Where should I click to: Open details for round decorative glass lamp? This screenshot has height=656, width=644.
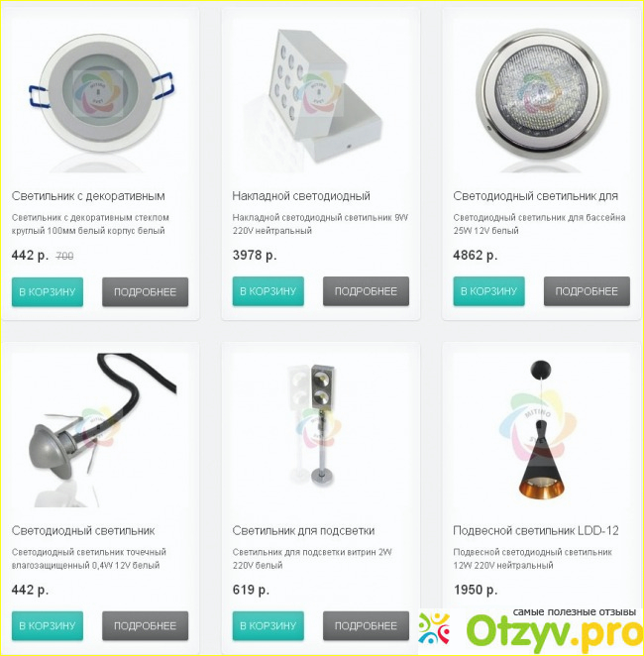(x=145, y=292)
